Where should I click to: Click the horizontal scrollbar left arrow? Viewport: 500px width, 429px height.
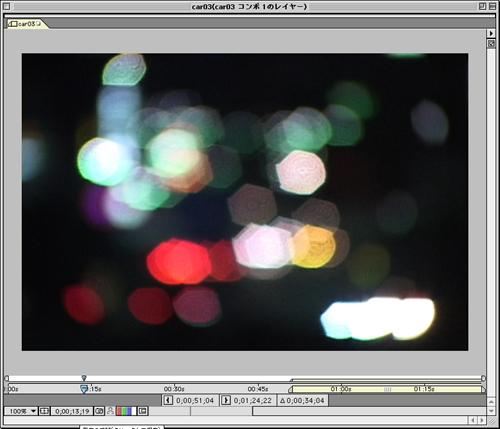pos(473,420)
